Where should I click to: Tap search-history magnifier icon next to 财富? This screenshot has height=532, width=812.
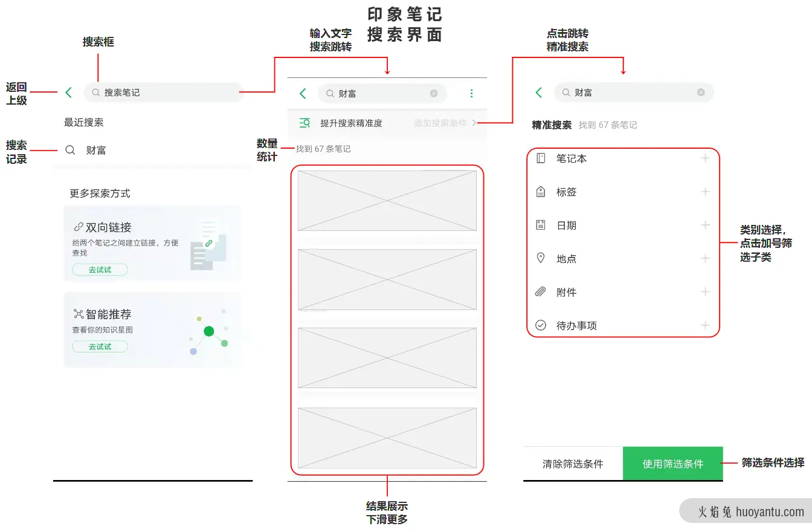(70, 150)
